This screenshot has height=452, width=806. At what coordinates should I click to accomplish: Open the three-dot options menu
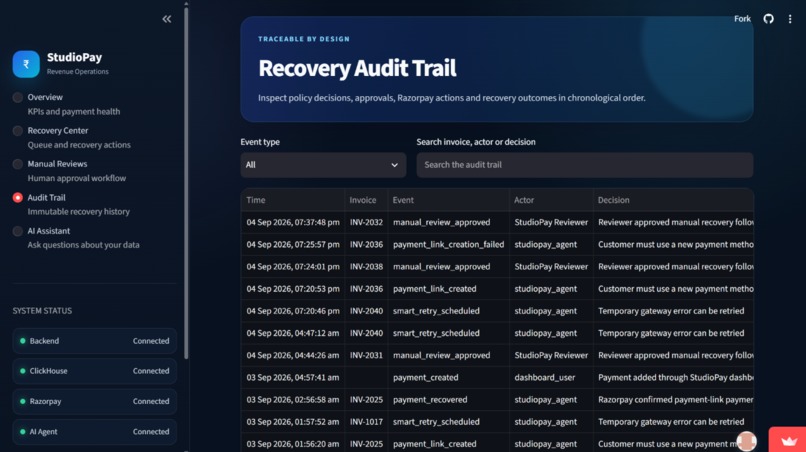click(790, 19)
